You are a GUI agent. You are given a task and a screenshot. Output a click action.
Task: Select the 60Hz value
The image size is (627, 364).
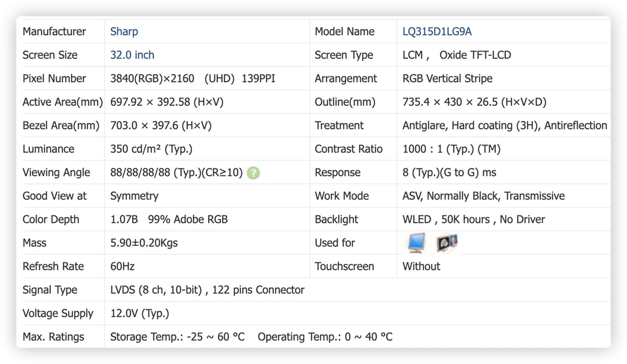(122, 266)
